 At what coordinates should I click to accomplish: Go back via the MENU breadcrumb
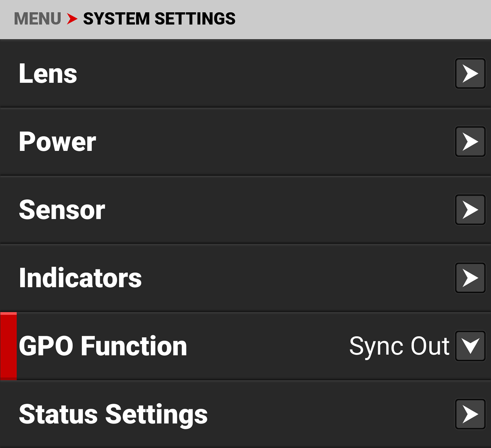pyautogui.click(x=37, y=19)
